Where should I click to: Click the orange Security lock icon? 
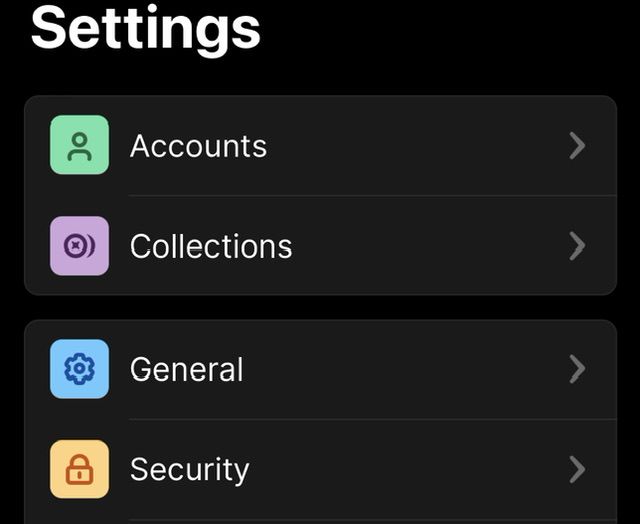click(79, 469)
